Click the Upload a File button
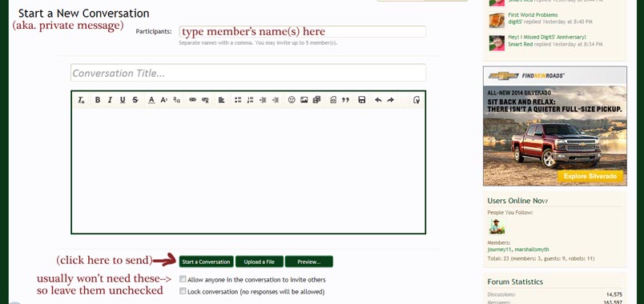The image size is (644, 304). tap(260, 262)
